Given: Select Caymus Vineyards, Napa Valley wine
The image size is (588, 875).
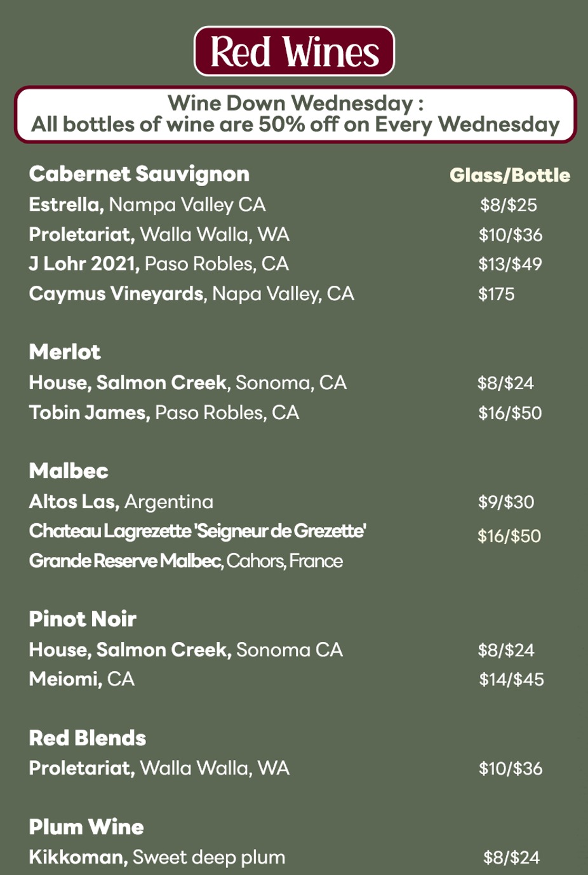Looking at the screenshot, I should tap(191, 293).
